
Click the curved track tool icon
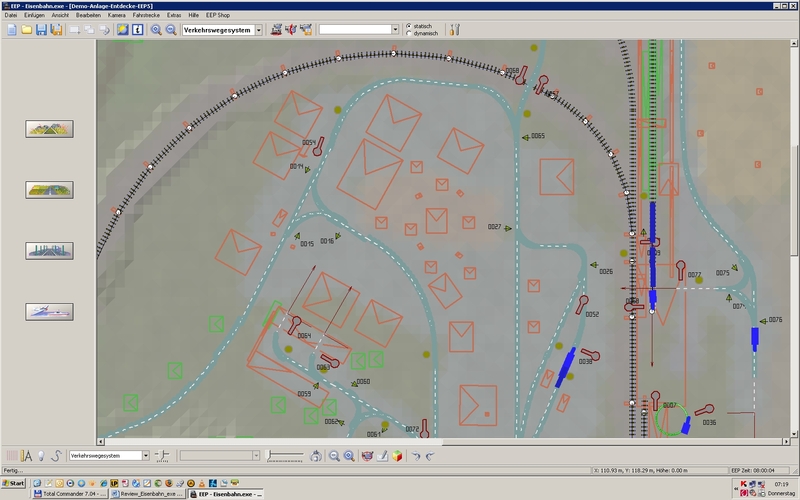point(56,456)
